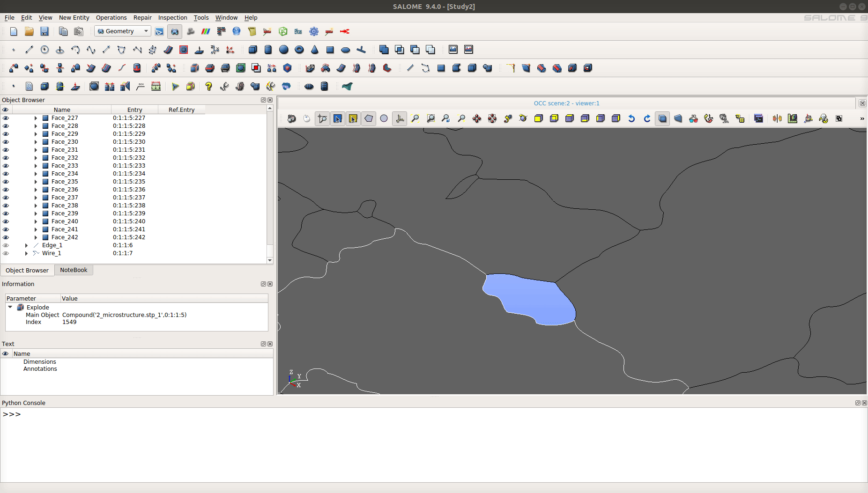Create a cylinder primitive
868x493 pixels.
coord(268,50)
